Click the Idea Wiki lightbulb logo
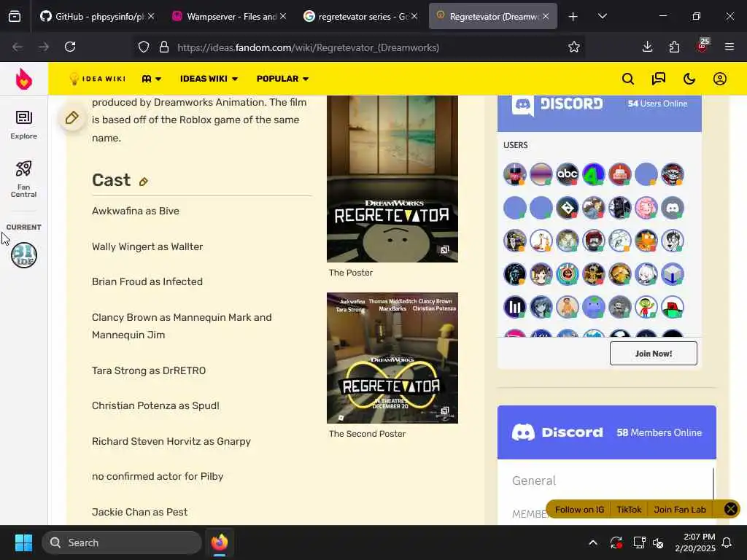747x560 pixels. point(97,79)
